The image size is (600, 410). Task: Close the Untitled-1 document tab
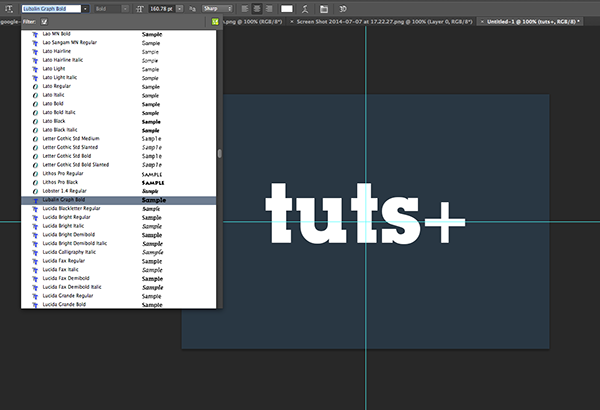click(x=482, y=22)
